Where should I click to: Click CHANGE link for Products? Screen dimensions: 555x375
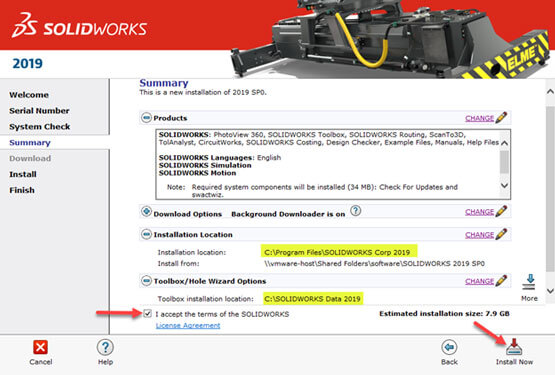[479, 118]
